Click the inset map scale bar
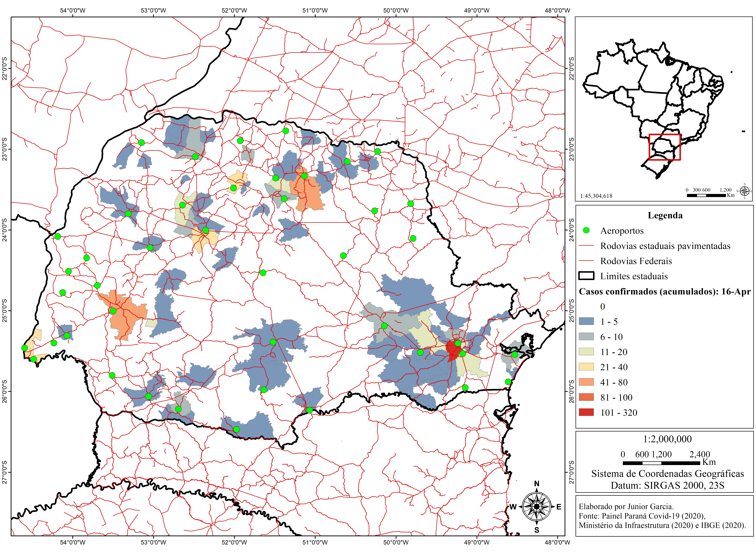The image size is (756, 552). [x=706, y=195]
